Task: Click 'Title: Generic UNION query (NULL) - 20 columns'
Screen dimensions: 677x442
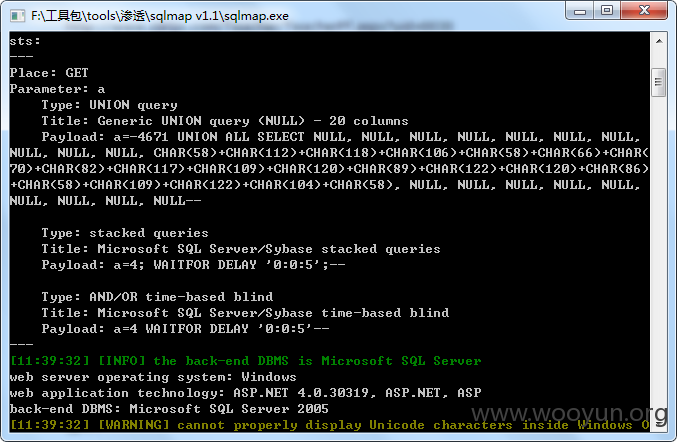Action: tap(225, 121)
